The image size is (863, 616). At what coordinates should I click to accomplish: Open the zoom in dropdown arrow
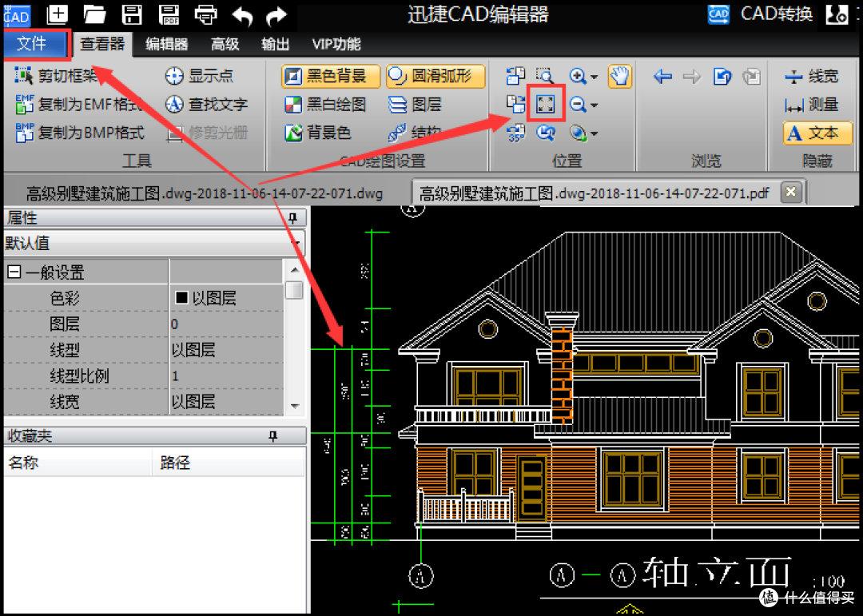(x=595, y=77)
